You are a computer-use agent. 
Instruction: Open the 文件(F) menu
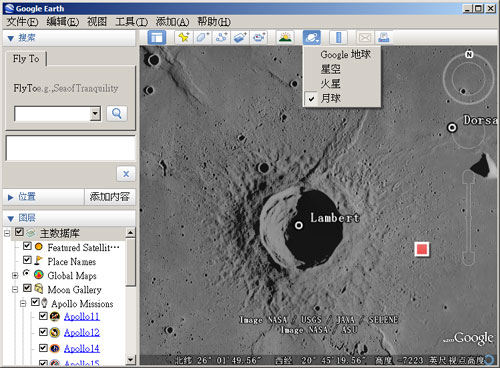[22, 22]
